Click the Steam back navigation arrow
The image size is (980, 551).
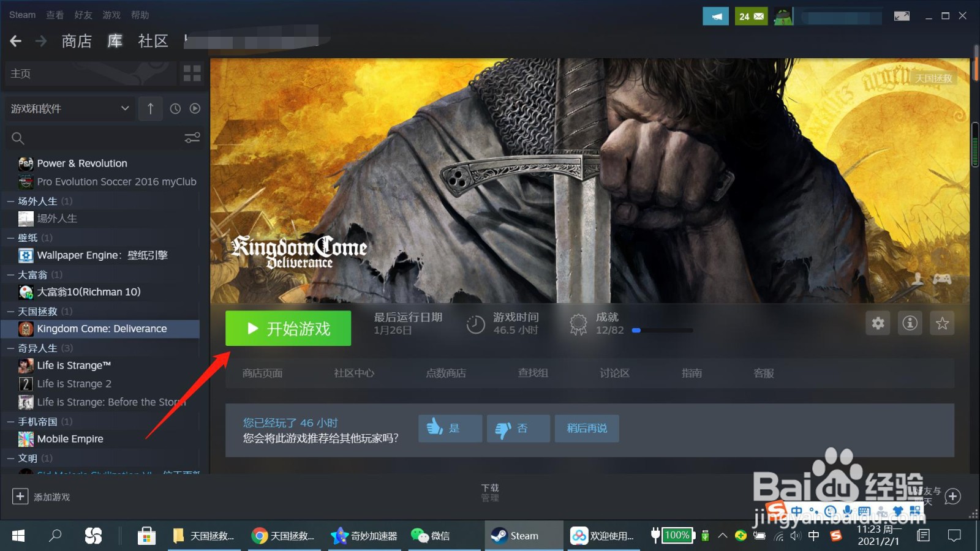coord(16,41)
